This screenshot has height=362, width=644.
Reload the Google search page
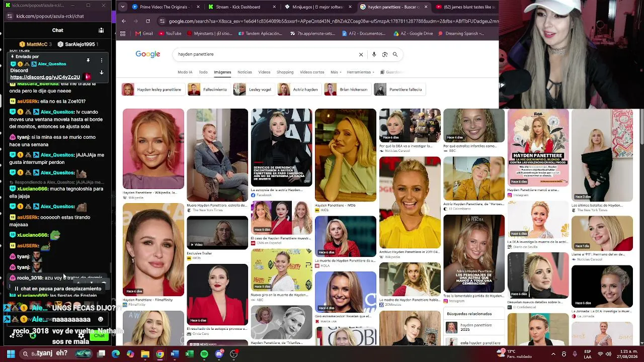pyautogui.click(x=148, y=21)
